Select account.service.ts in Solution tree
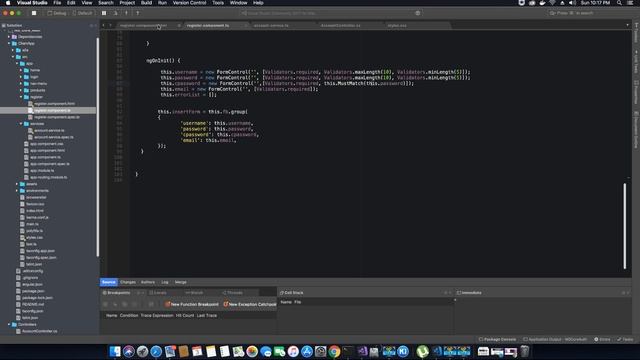Screen dimensions: 640x360 click(49, 131)
